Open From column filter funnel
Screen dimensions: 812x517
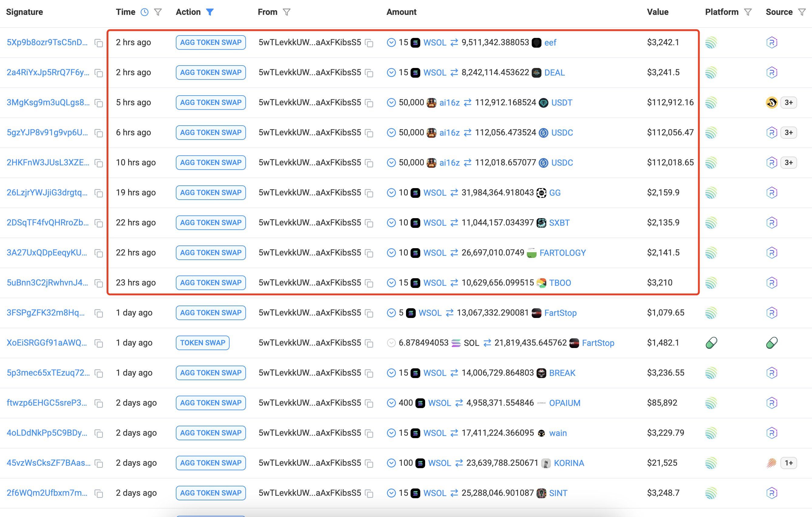click(287, 12)
